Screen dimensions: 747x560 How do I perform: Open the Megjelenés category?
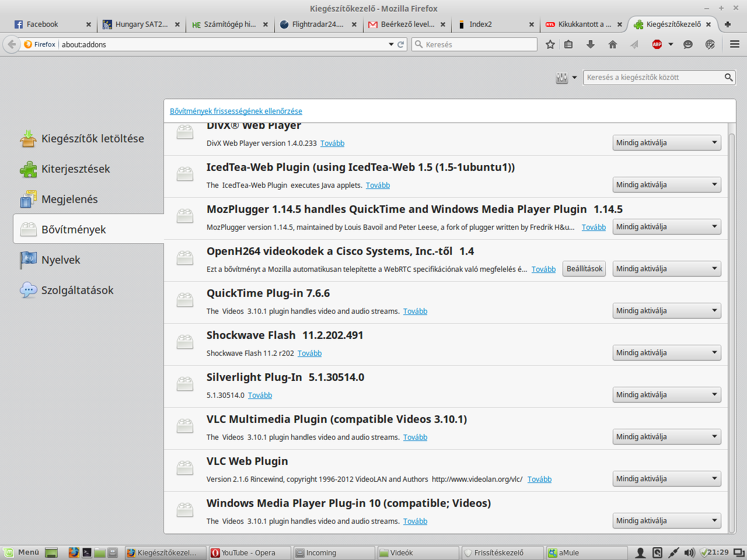[x=88, y=199]
